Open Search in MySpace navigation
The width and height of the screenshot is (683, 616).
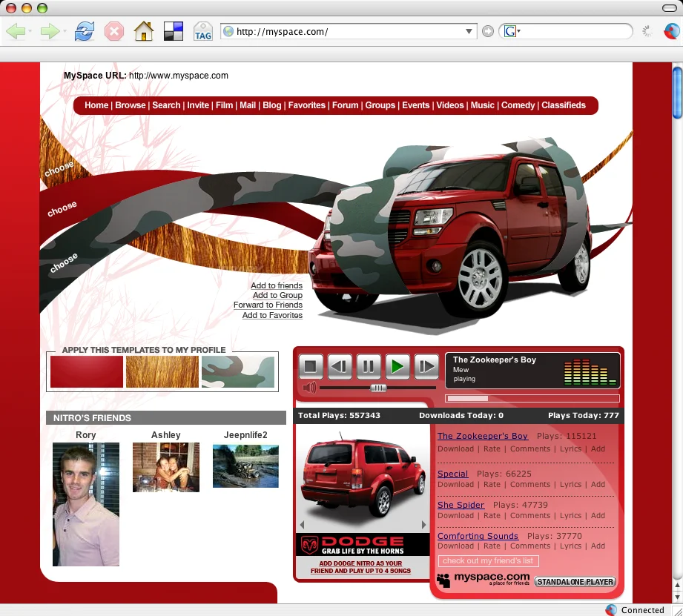click(x=166, y=105)
